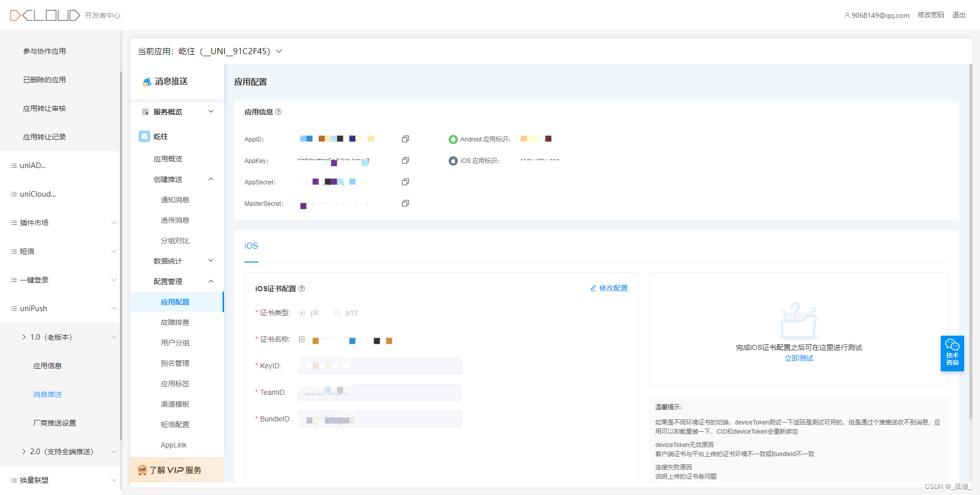The height and width of the screenshot is (495, 980).
Task: Click the TeamID input field
Action: pos(380,392)
